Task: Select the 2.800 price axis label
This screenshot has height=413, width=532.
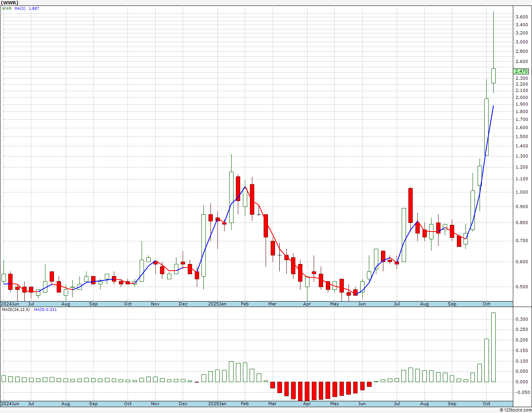Action: 521,51
